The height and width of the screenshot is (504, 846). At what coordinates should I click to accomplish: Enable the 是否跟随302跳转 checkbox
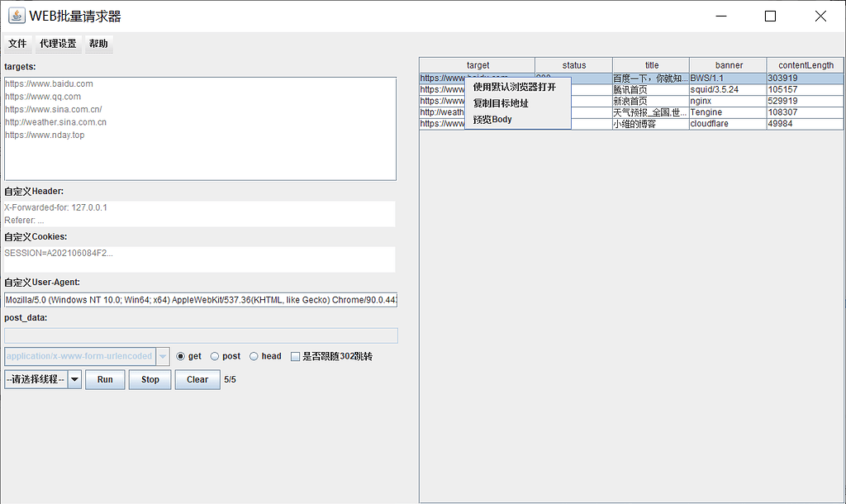click(x=295, y=356)
